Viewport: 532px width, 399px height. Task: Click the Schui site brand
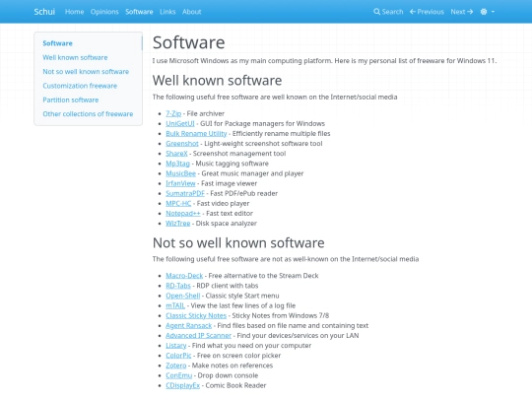coord(44,12)
